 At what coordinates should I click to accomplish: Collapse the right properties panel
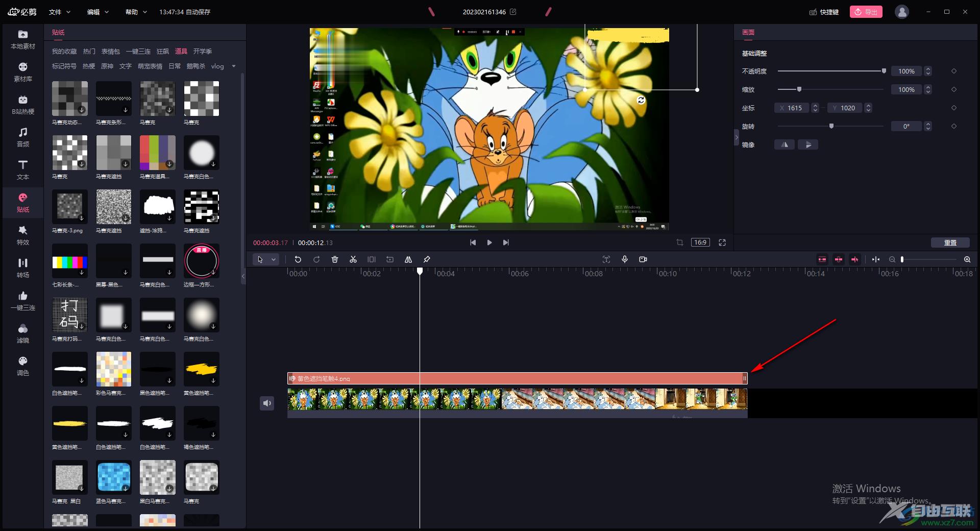coord(737,137)
